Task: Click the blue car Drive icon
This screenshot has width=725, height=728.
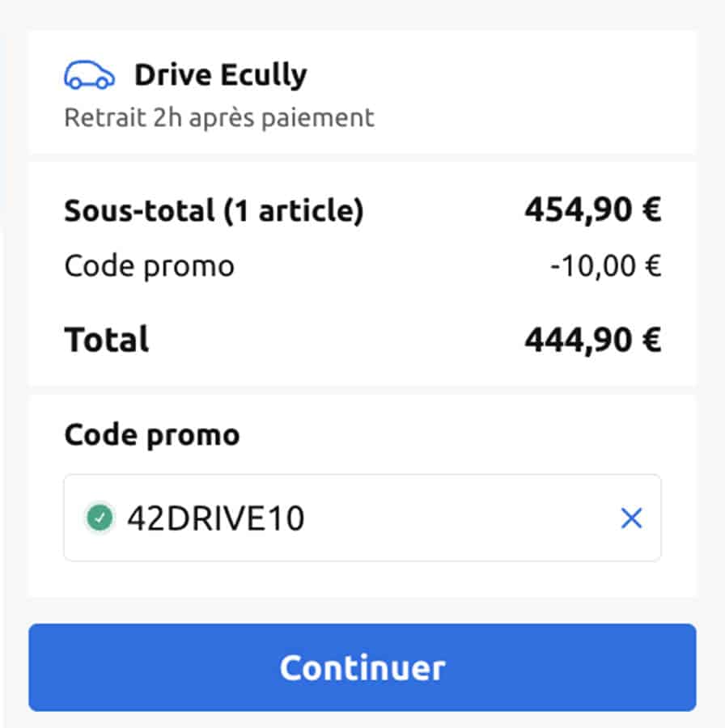Action: tap(88, 76)
